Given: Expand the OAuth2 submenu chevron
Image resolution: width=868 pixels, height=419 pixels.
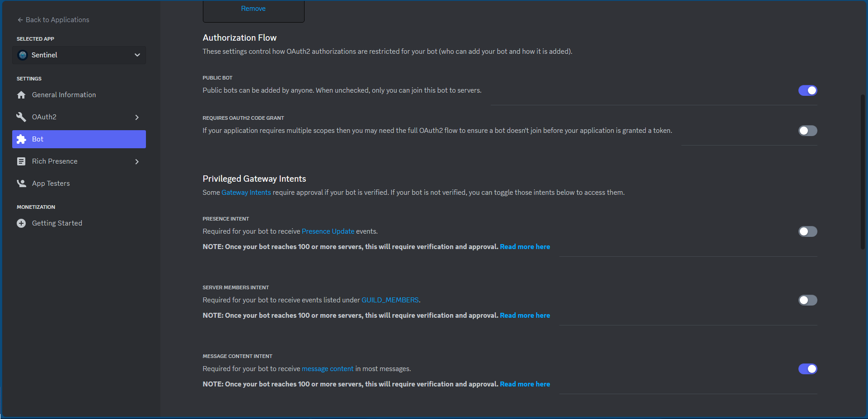Looking at the screenshot, I should (x=137, y=117).
